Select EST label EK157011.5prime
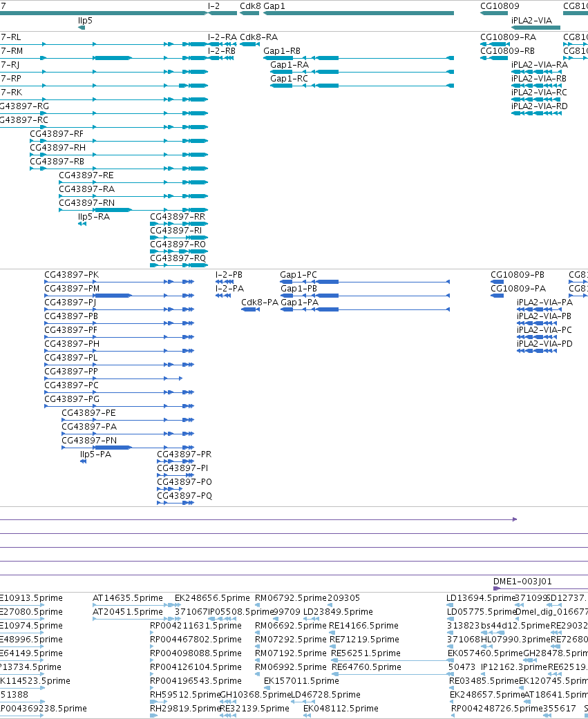Viewport: 588px width, 719px height. click(301, 680)
